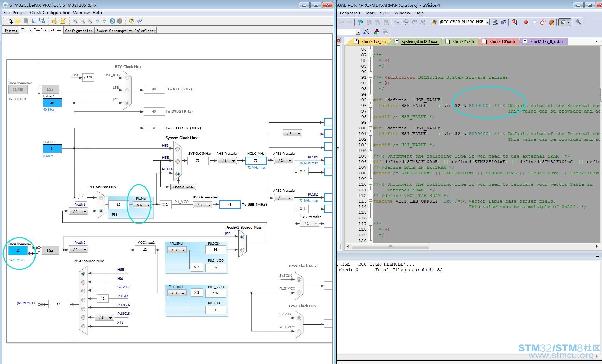Open the Prediv1 divider dropdown

78,211
